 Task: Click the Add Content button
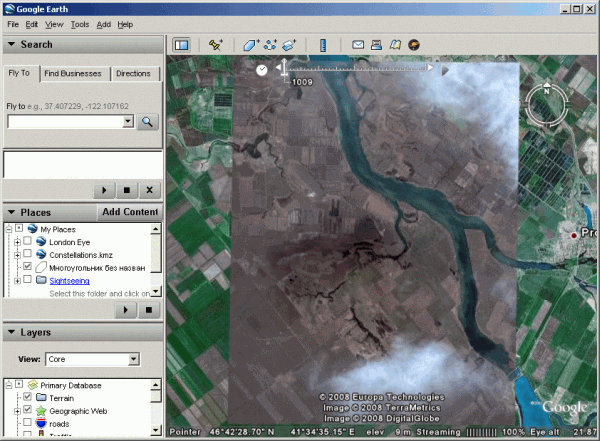(x=130, y=212)
